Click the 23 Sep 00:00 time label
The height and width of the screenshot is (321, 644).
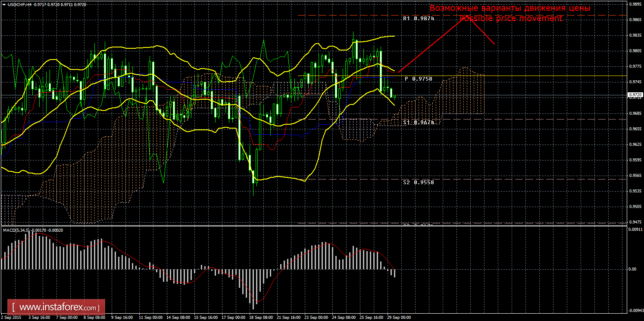click(316, 318)
